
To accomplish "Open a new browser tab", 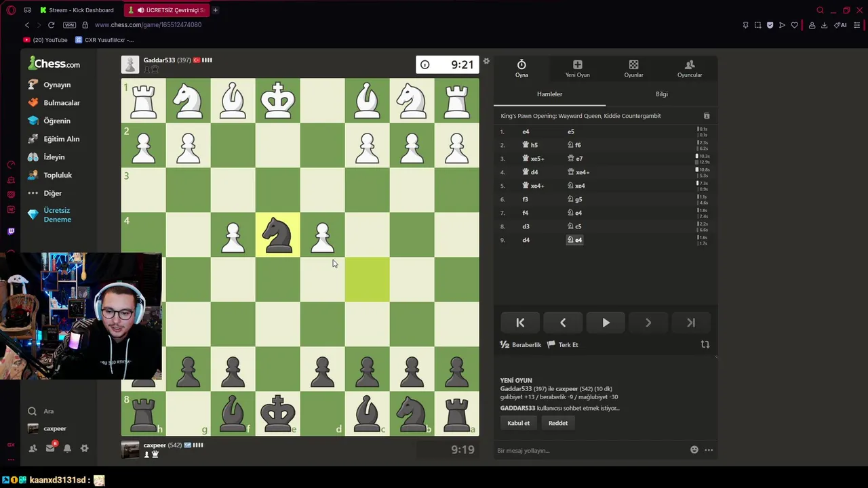I will point(215,10).
